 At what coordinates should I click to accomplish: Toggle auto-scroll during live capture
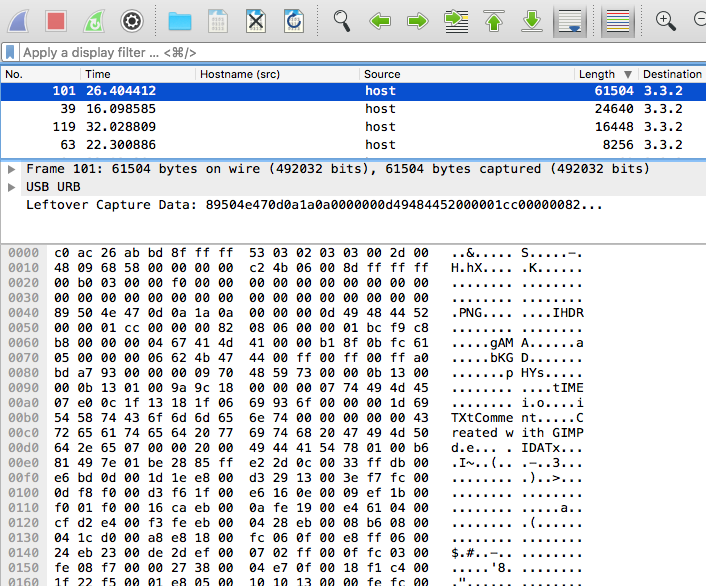click(570, 21)
